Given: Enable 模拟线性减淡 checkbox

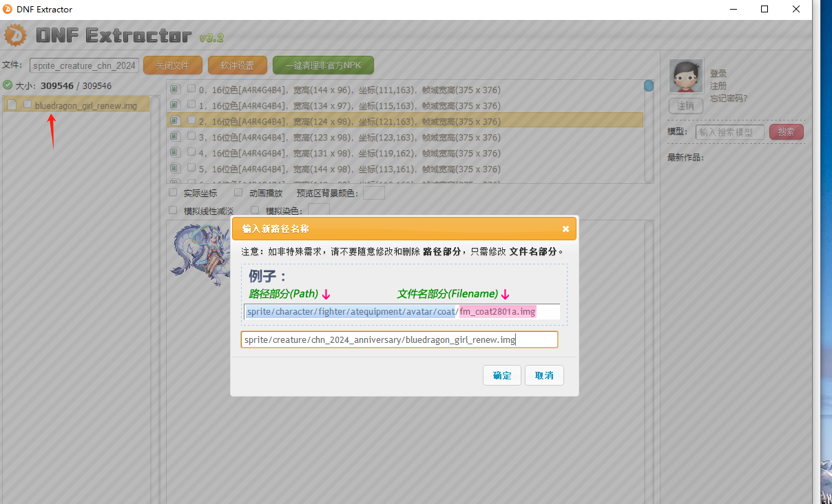Looking at the screenshot, I should click(173, 210).
